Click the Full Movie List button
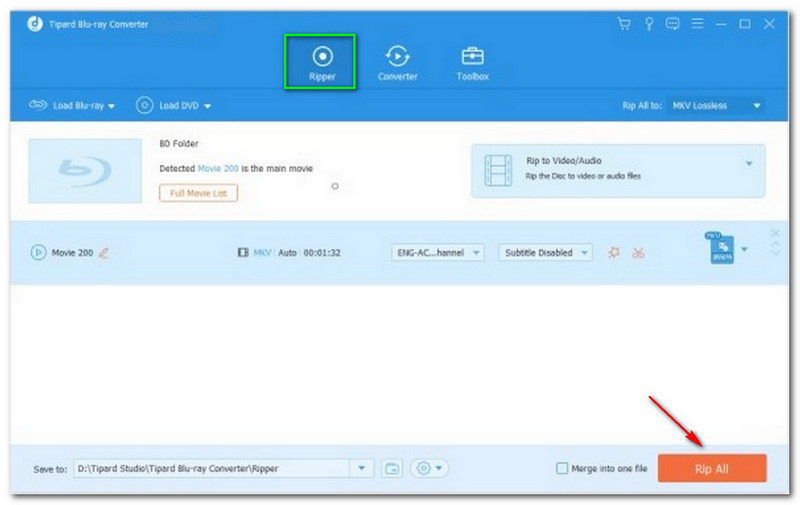Viewport: 800px width, 505px height. pos(198,193)
